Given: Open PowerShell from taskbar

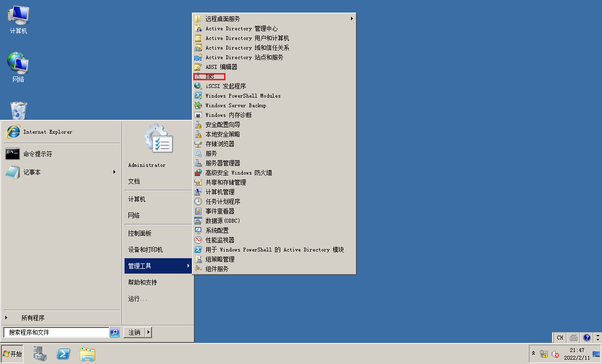Looking at the screenshot, I should click(64, 354).
